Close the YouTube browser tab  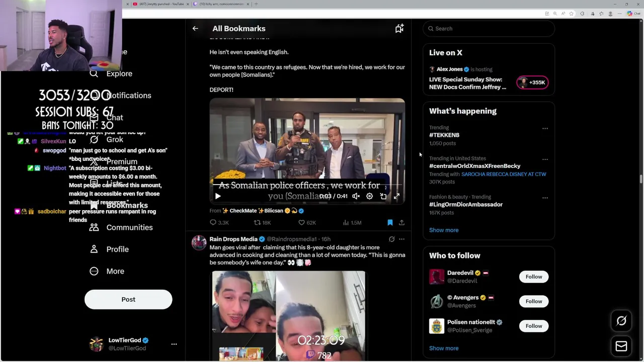tap(187, 4)
